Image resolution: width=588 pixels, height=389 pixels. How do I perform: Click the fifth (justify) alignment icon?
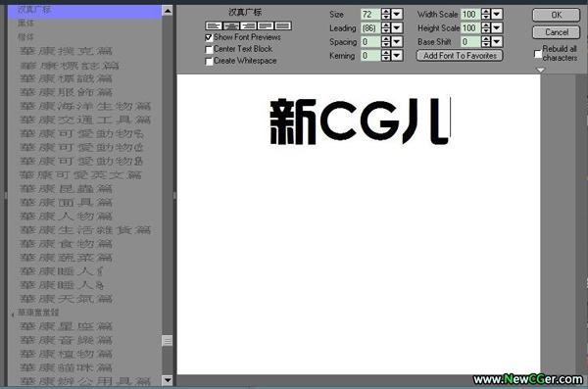[x=283, y=25]
